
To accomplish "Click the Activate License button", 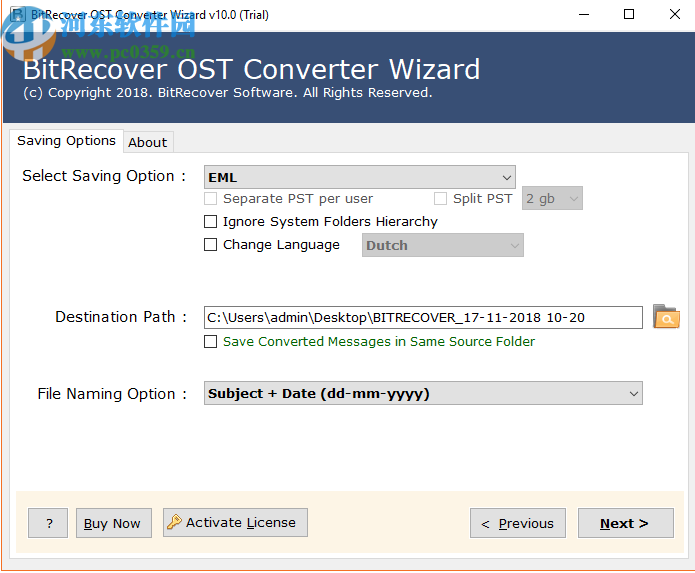I will click(235, 522).
